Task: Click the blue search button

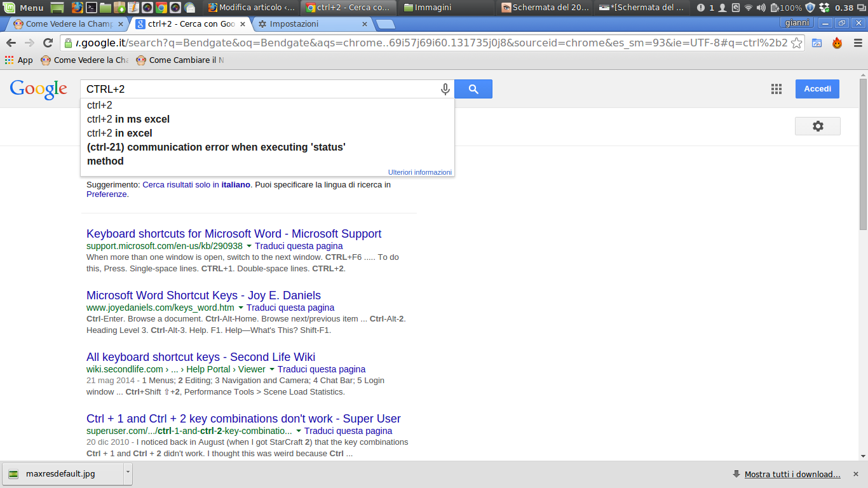Action: (x=473, y=89)
